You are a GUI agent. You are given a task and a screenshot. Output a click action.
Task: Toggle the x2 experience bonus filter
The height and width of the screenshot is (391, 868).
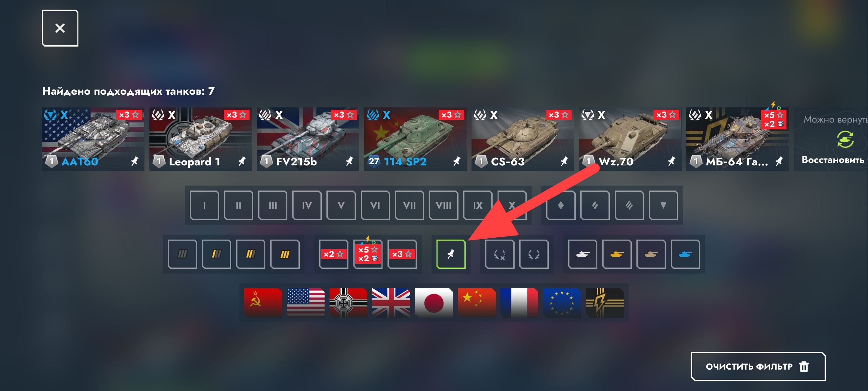click(334, 254)
